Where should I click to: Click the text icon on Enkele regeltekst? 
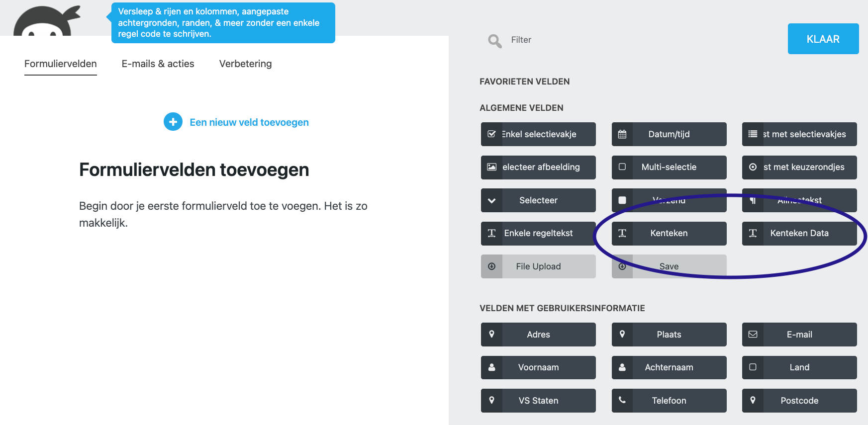click(491, 233)
